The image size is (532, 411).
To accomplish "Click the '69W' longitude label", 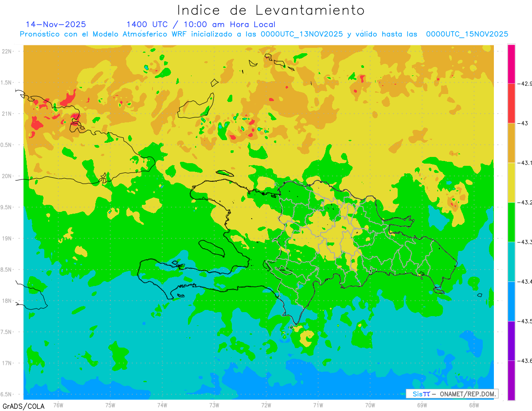I will tap(422, 405).
